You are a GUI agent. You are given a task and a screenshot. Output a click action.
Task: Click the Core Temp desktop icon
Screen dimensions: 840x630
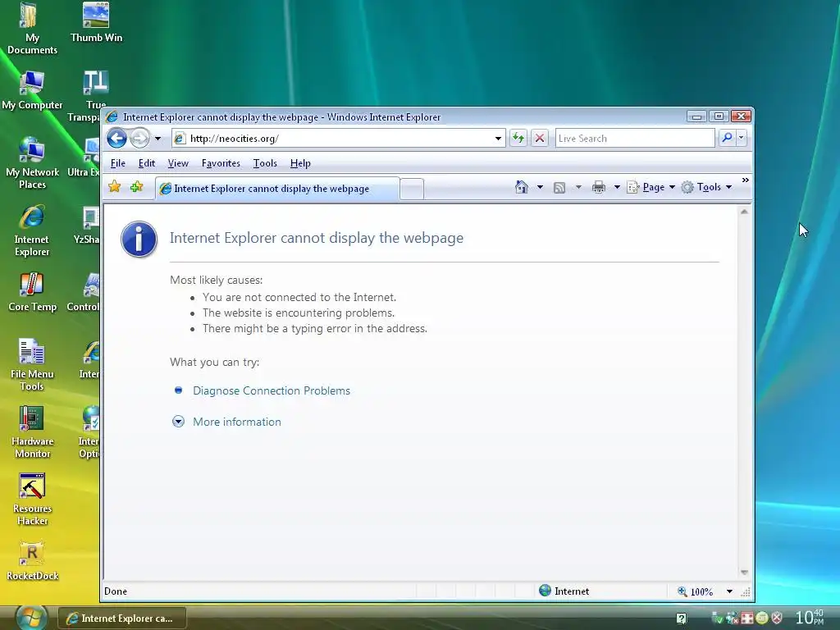32,292
